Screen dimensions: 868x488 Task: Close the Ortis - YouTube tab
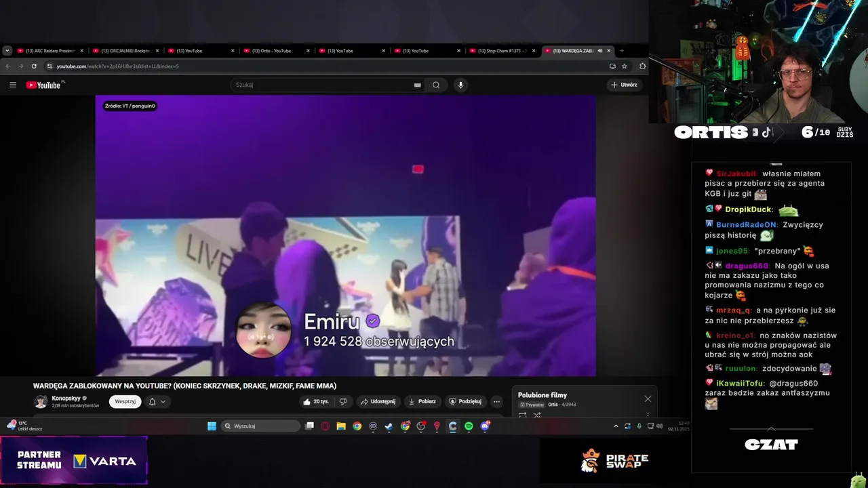[308, 51]
